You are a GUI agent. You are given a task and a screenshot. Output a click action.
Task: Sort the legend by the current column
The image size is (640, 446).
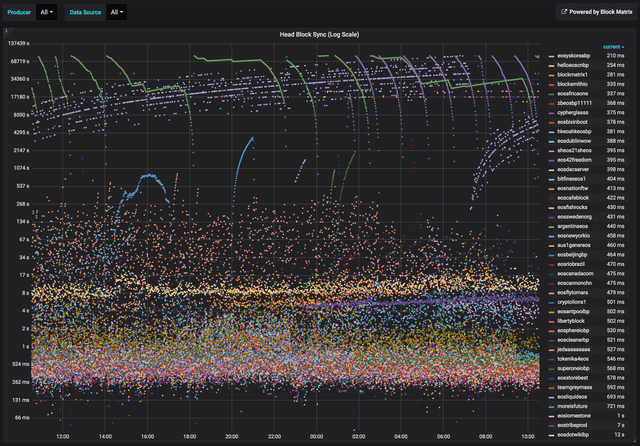(x=612, y=46)
